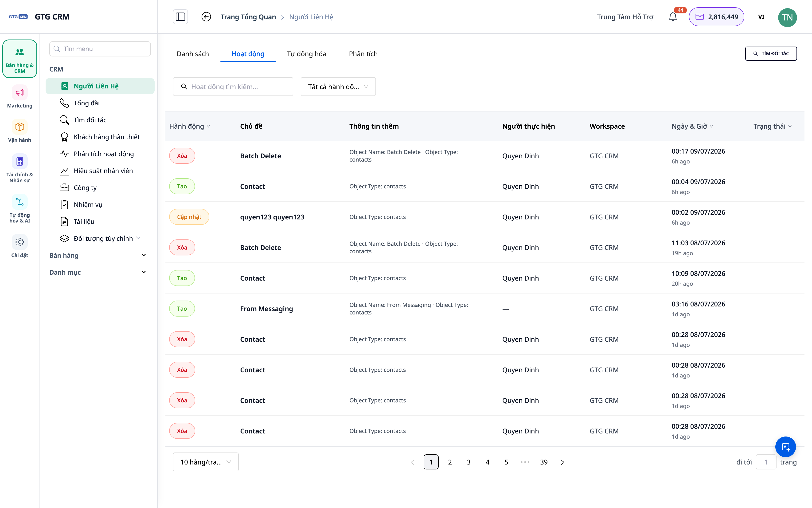Open the credit balance 2,816,449

[x=716, y=17]
